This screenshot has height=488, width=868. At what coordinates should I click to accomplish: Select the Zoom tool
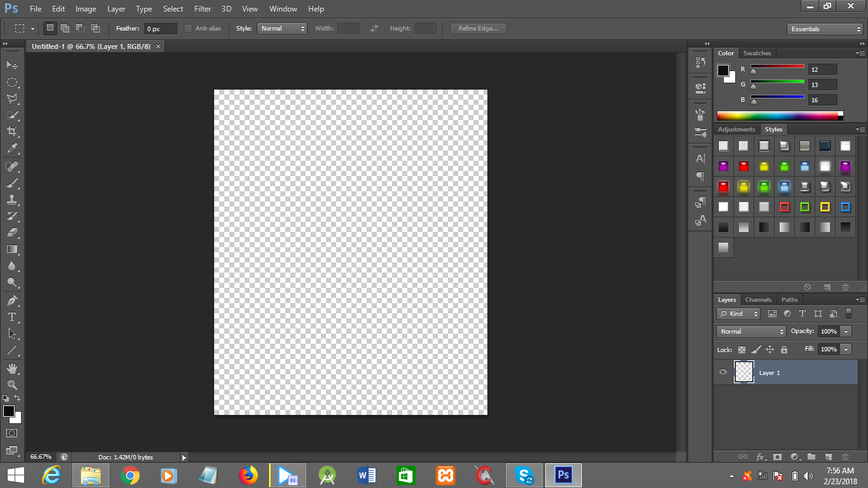pos(12,384)
